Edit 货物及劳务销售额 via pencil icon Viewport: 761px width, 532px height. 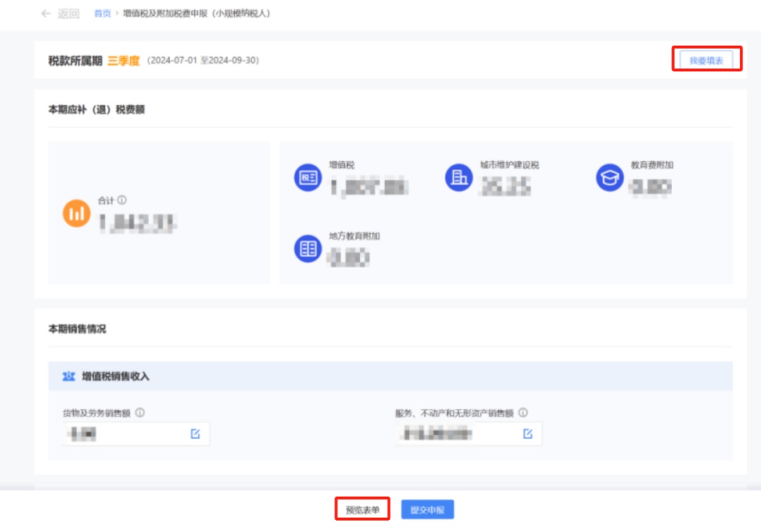(x=195, y=433)
